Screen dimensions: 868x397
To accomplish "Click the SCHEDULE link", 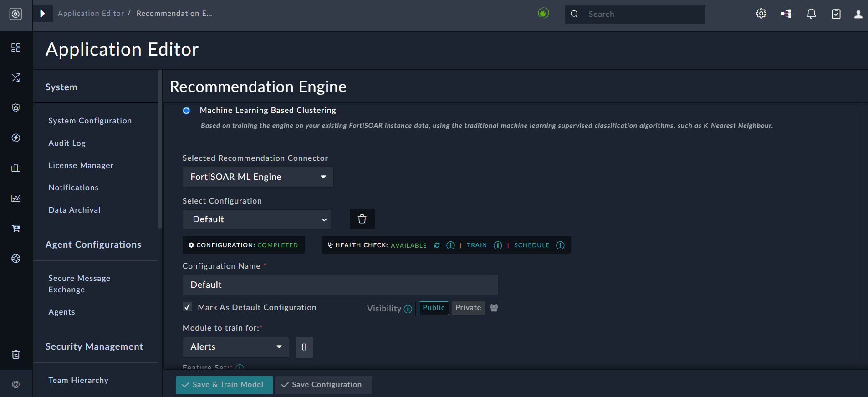I will pyautogui.click(x=532, y=245).
